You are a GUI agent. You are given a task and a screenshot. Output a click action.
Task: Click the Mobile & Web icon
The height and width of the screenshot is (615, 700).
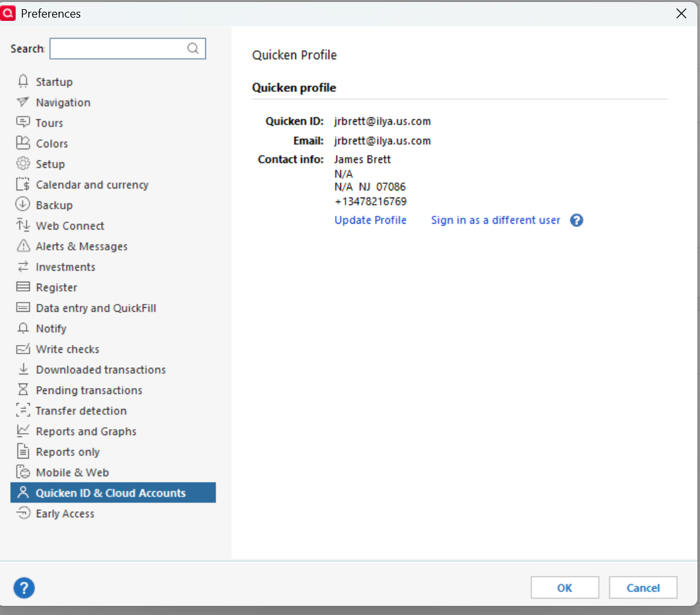click(x=23, y=472)
